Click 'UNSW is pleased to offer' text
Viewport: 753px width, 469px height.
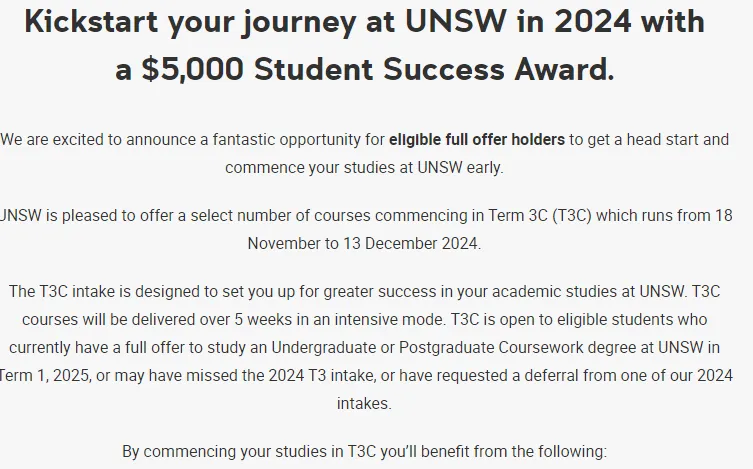(86, 216)
